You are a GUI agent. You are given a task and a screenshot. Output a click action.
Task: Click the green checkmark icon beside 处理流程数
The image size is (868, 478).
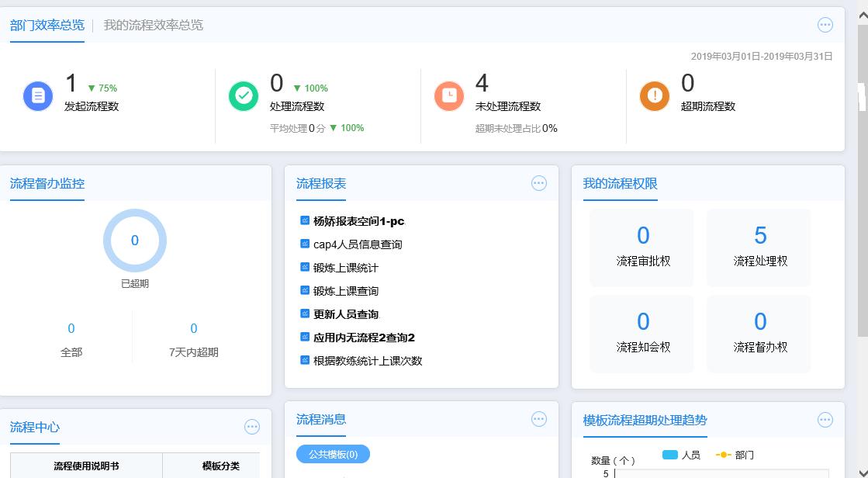pos(243,95)
